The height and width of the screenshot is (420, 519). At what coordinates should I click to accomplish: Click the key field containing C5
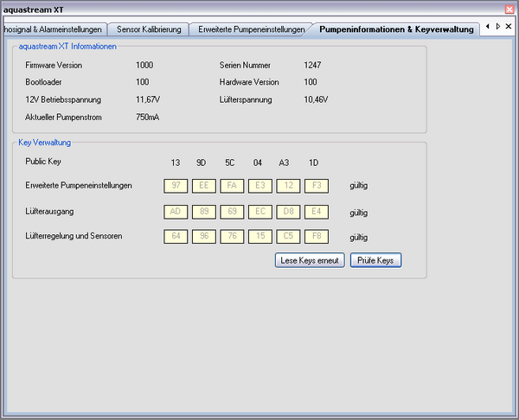click(x=288, y=237)
